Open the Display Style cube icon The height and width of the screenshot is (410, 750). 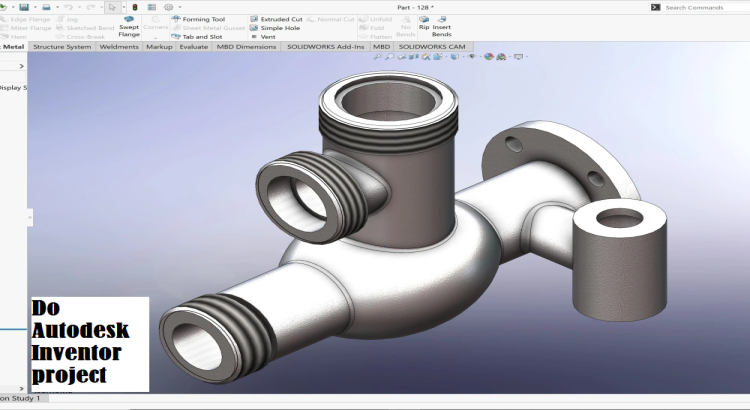454,56
